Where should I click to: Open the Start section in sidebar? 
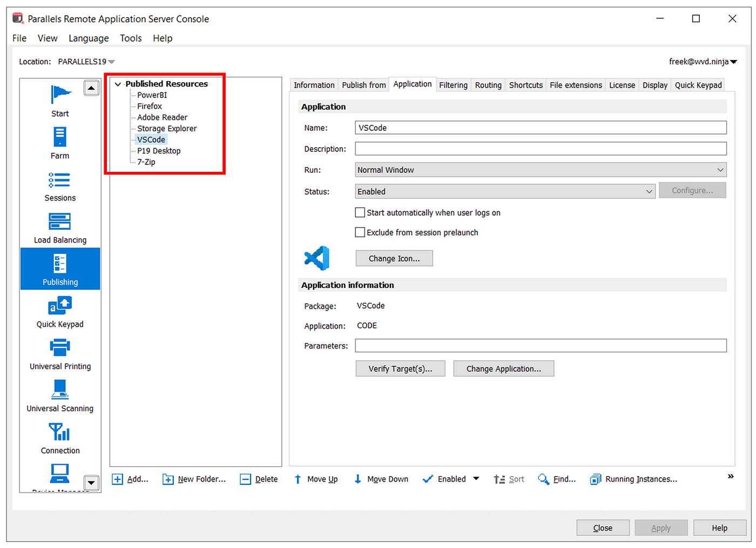pos(60,101)
